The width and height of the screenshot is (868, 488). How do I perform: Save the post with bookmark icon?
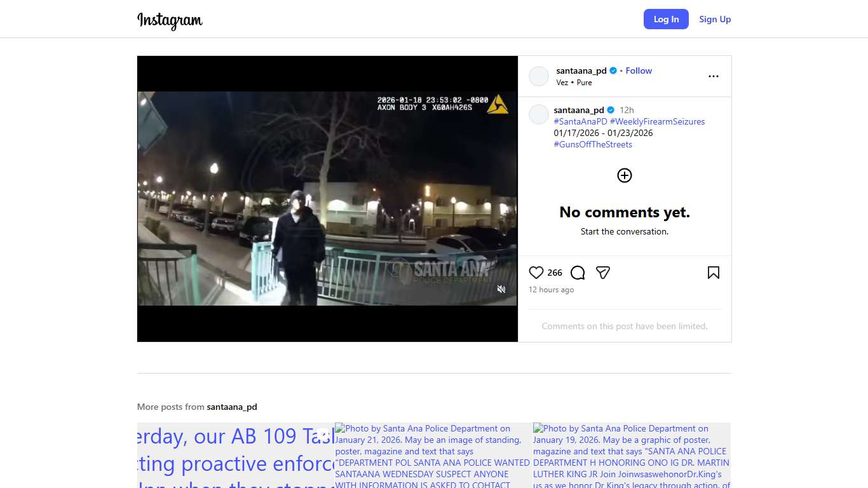coord(714,273)
